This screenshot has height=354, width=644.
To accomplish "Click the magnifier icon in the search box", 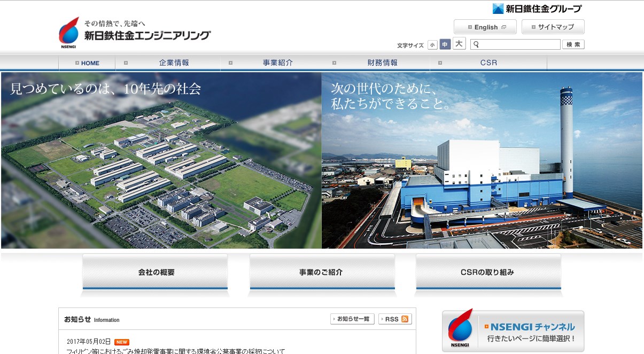I will 476,44.
